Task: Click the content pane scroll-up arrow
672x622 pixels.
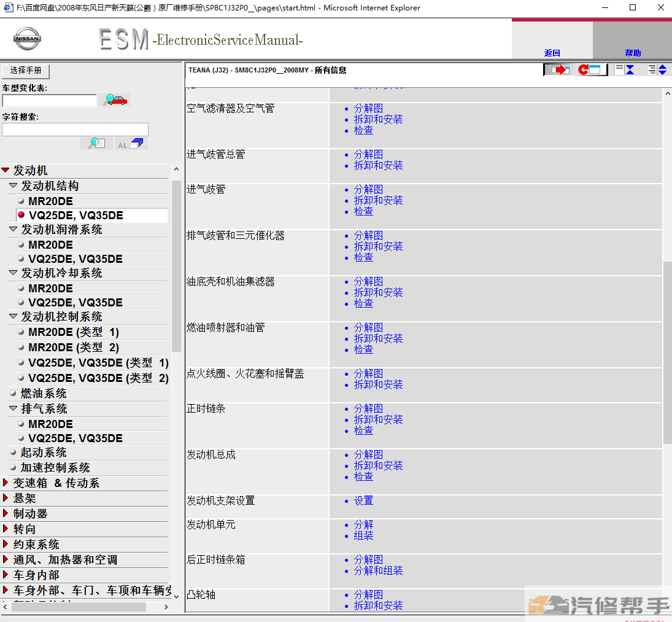Action: [667, 93]
